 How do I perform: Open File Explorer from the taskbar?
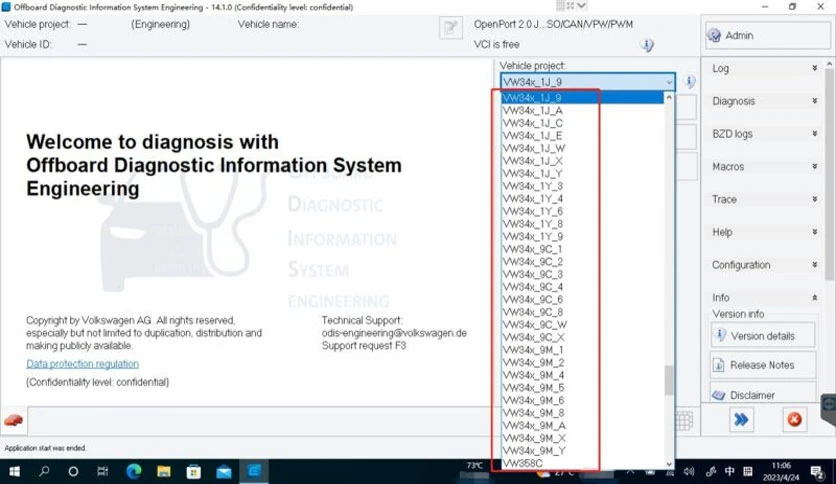tap(164, 471)
